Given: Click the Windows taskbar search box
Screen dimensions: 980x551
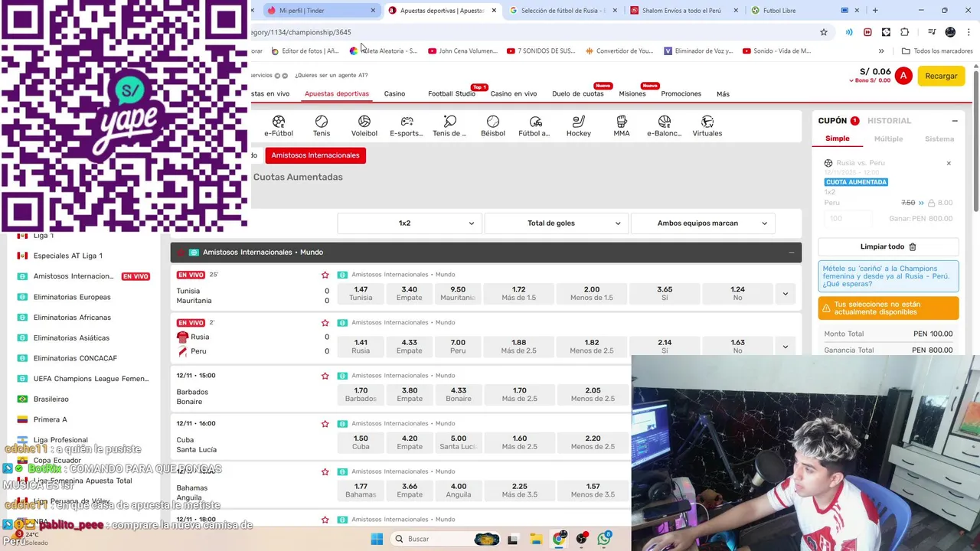Looking at the screenshot, I should click(446, 539).
